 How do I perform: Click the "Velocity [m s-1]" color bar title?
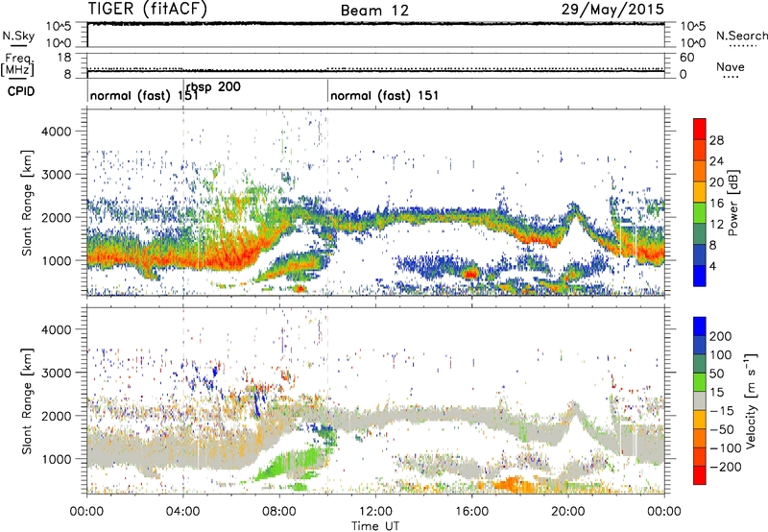pos(751,400)
